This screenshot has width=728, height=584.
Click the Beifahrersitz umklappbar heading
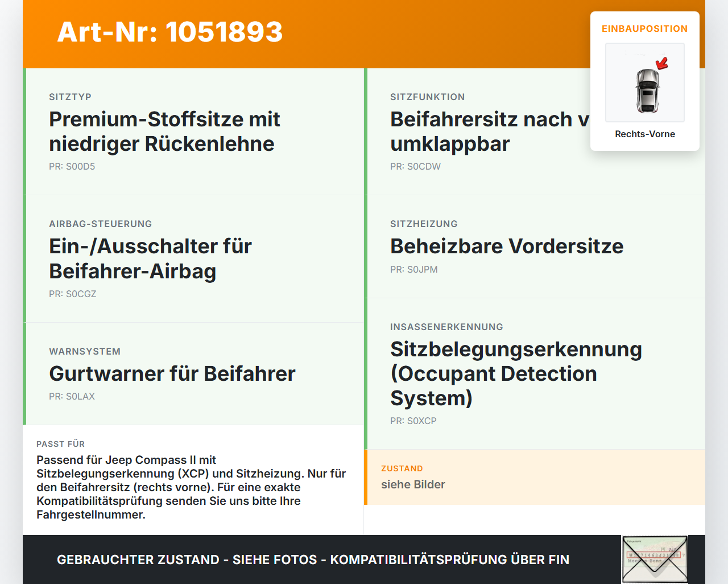[x=490, y=131]
